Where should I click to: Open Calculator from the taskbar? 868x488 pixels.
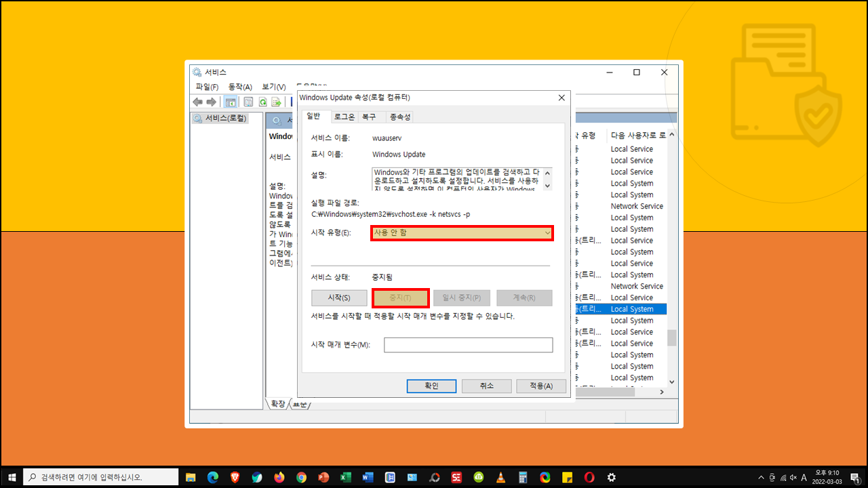[523, 477]
